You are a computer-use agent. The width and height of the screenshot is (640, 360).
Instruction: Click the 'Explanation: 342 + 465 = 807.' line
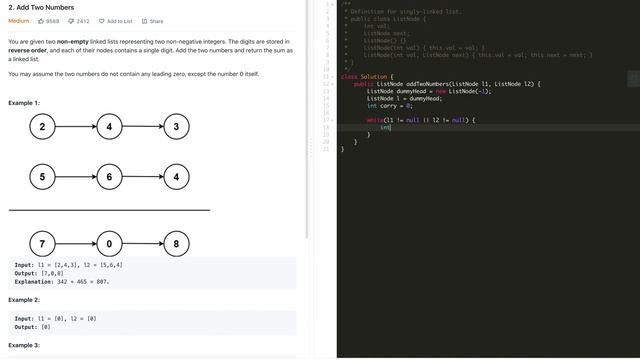62,282
